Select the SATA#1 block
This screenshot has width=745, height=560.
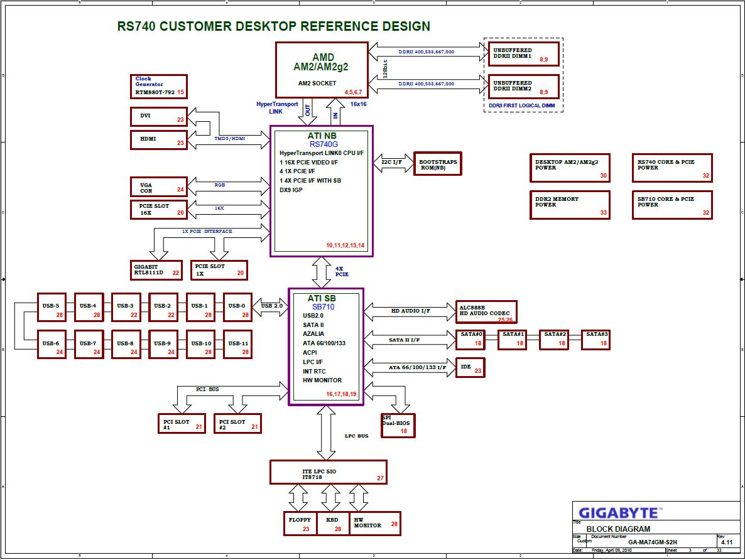pos(512,340)
